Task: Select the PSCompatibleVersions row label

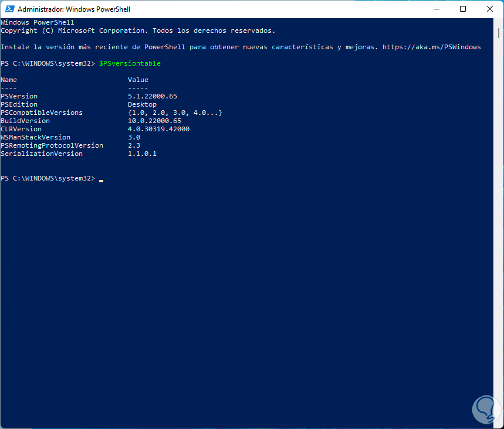Action: [x=42, y=113]
